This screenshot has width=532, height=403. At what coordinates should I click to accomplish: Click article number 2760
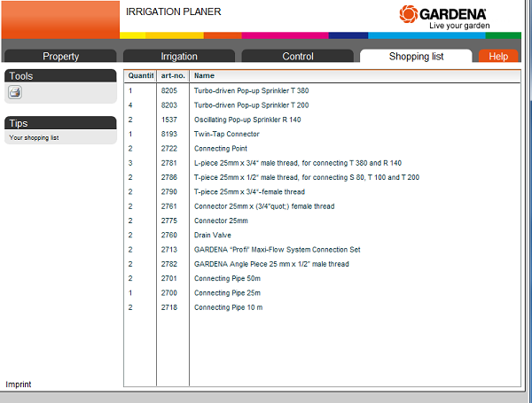pyautogui.click(x=169, y=236)
